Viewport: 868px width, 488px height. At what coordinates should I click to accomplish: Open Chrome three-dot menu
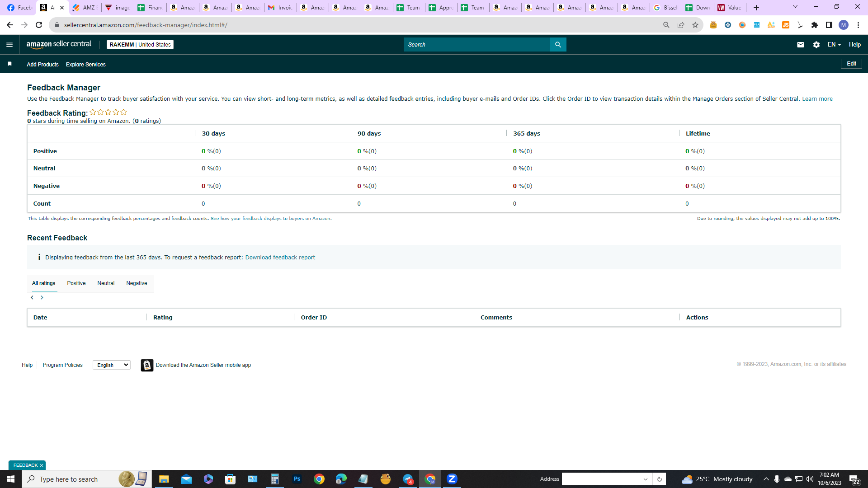click(x=858, y=25)
